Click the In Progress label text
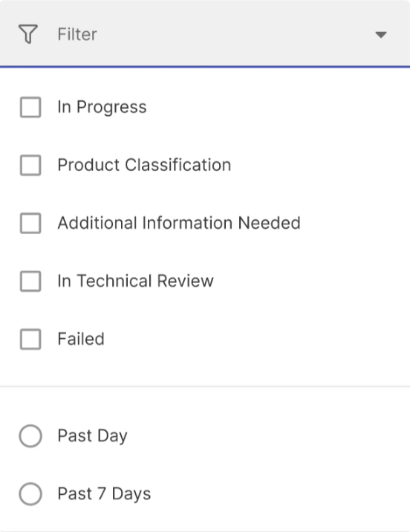The image size is (410, 532). pos(102,107)
